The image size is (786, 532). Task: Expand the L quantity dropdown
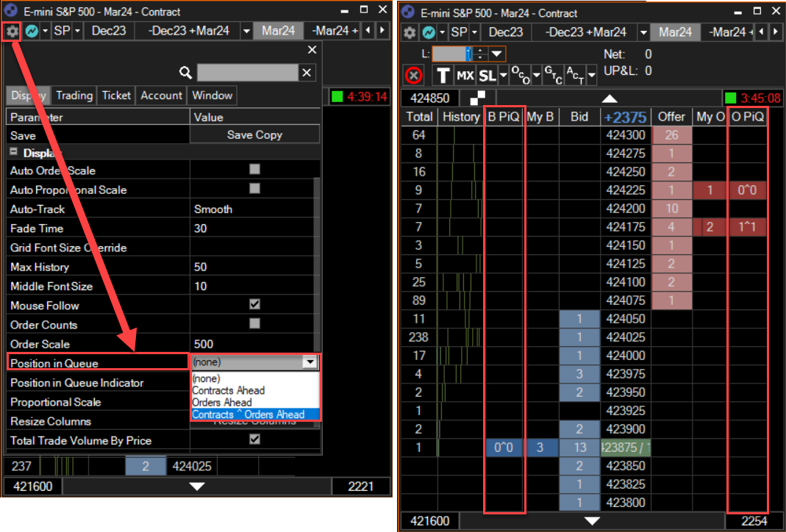495,54
